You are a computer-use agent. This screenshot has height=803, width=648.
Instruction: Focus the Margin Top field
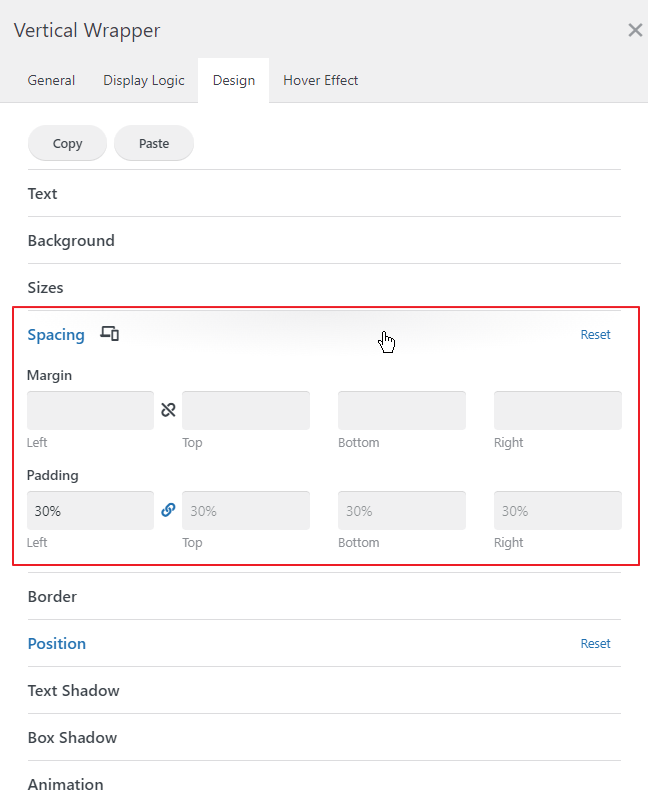[x=246, y=410]
